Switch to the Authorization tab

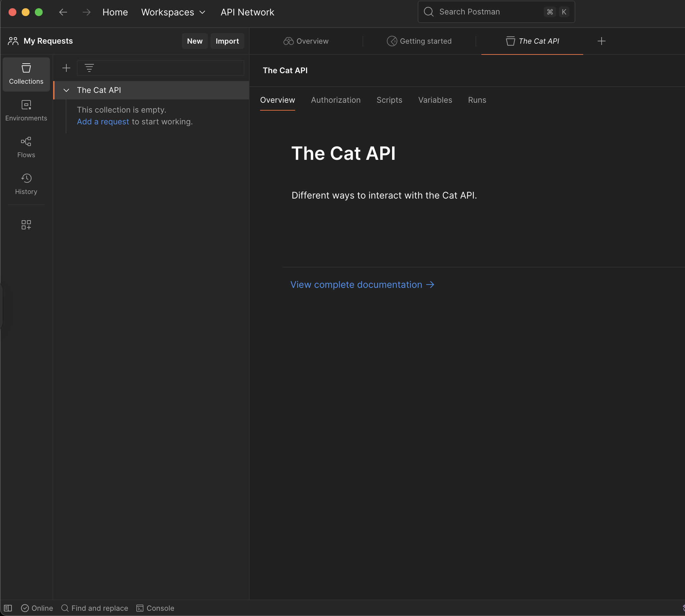click(336, 100)
